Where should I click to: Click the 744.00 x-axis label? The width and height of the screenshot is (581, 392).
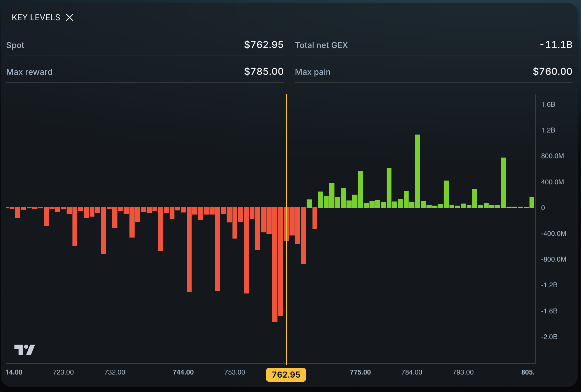tap(183, 372)
